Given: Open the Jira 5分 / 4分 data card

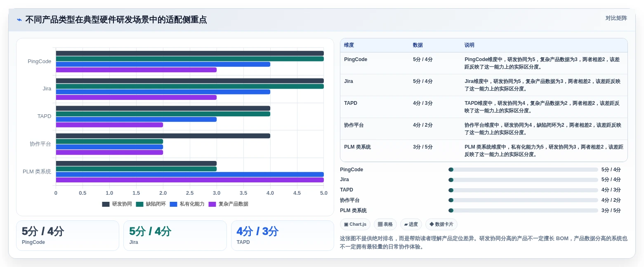Looking at the screenshot, I should (175, 236).
